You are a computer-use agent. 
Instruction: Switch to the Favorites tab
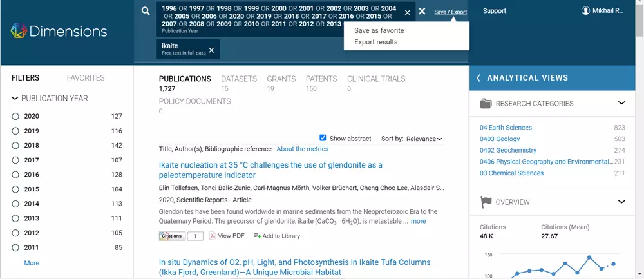(86, 78)
